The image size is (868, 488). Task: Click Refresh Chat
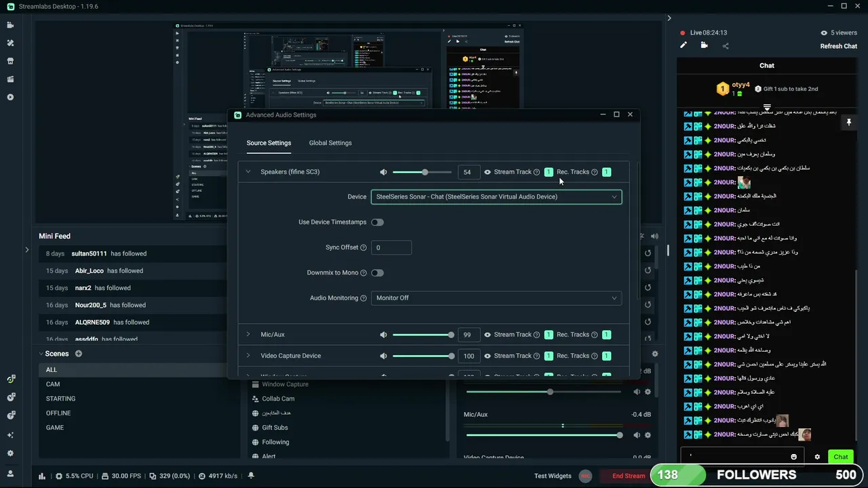(839, 46)
